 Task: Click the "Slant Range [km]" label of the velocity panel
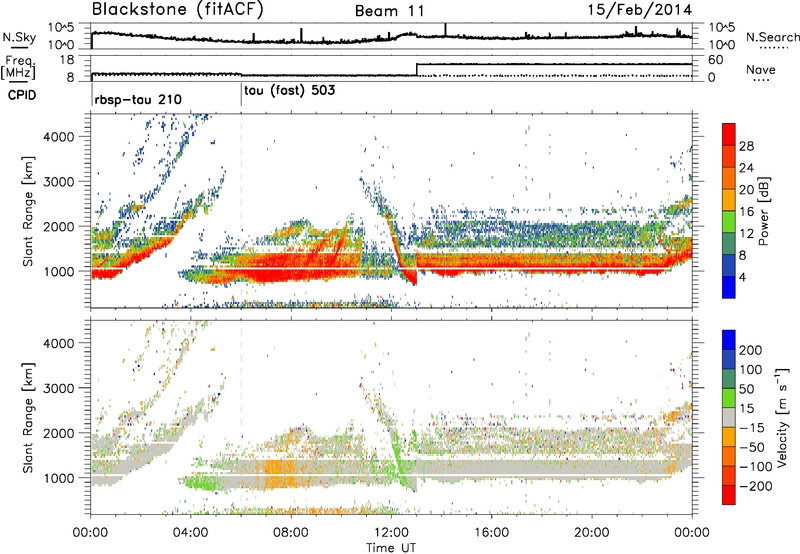[28, 418]
